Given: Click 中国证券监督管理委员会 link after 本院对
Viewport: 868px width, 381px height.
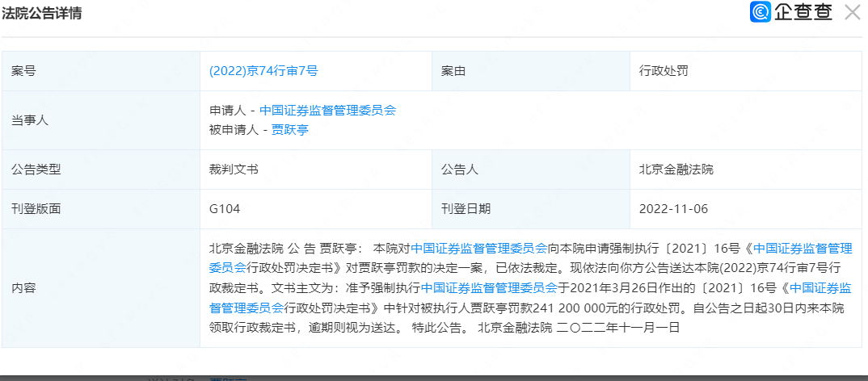Looking at the screenshot, I should [x=479, y=248].
